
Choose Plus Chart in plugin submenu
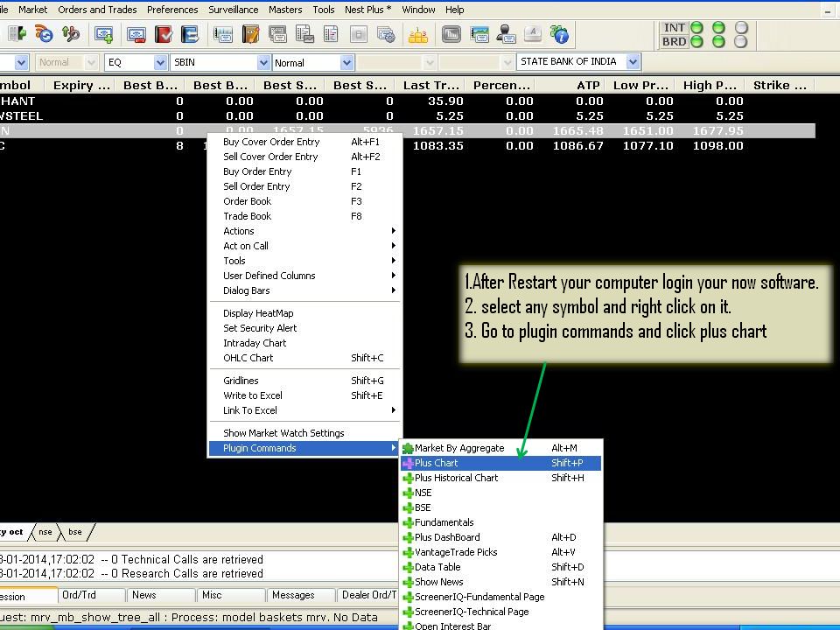pyautogui.click(x=500, y=463)
